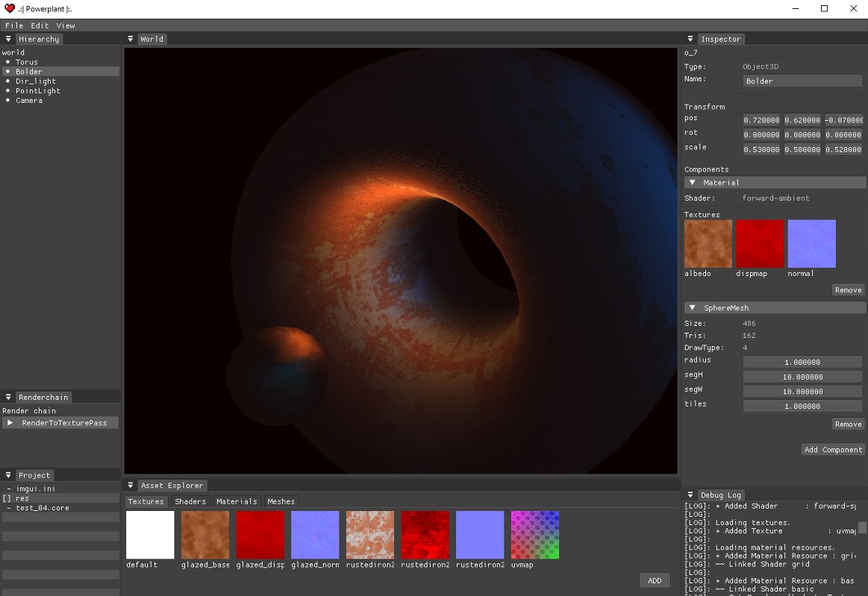Screen dimensions: 868x596
Task: Click the normal texture slot in Inspector
Action: 811,243
